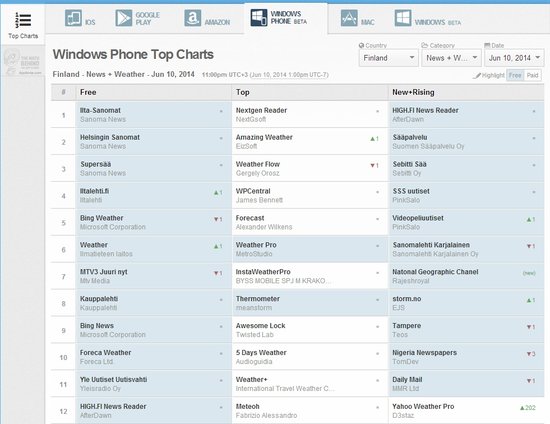This screenshot has width=550, height=424.
Task: Click the Free column header
Action: [88, 92]
